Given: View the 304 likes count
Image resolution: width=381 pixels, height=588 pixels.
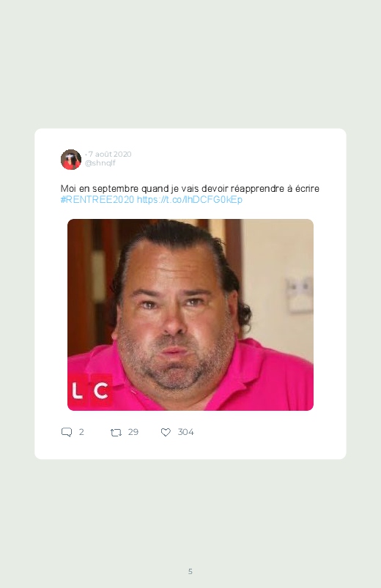Looking at the screenshot, I should [x=186, y=432].
